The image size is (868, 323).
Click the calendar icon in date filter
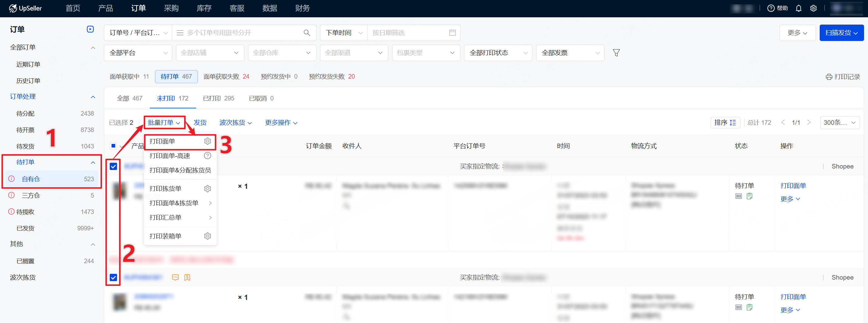[452, 33]
